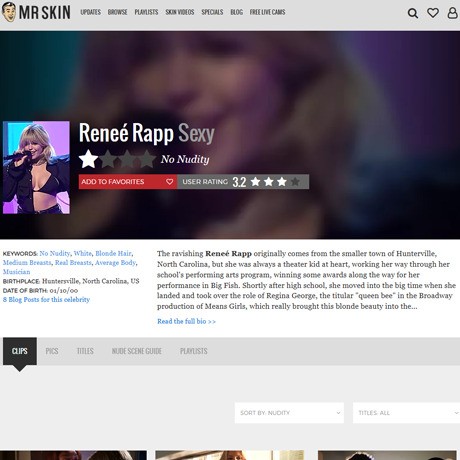Open the Free Live Cams link
460x460 pixels.
click(x=267, y=12)
